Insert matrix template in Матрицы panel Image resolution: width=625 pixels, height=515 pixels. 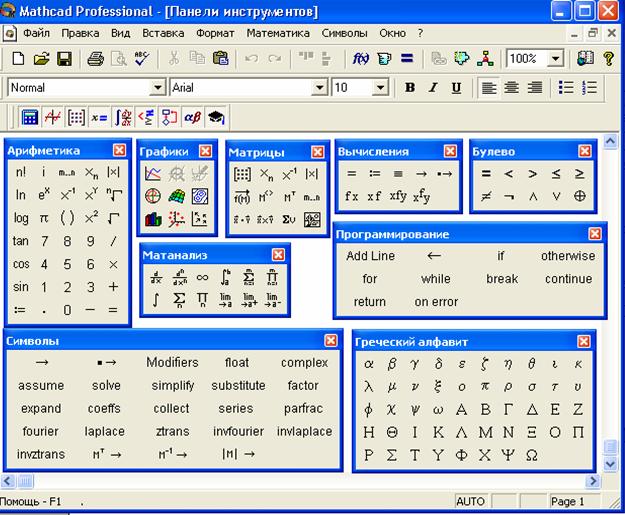click(242, 174)
